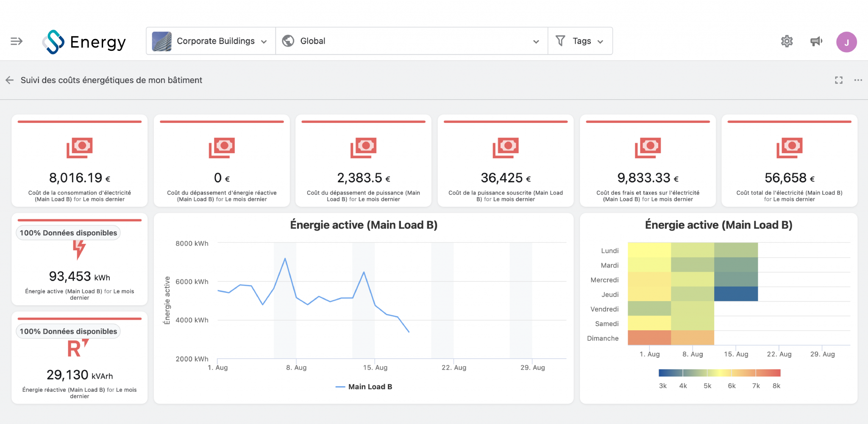Click the 29,130 kVArh reactive energy value
868x424 pixels.
coord(80,375)
